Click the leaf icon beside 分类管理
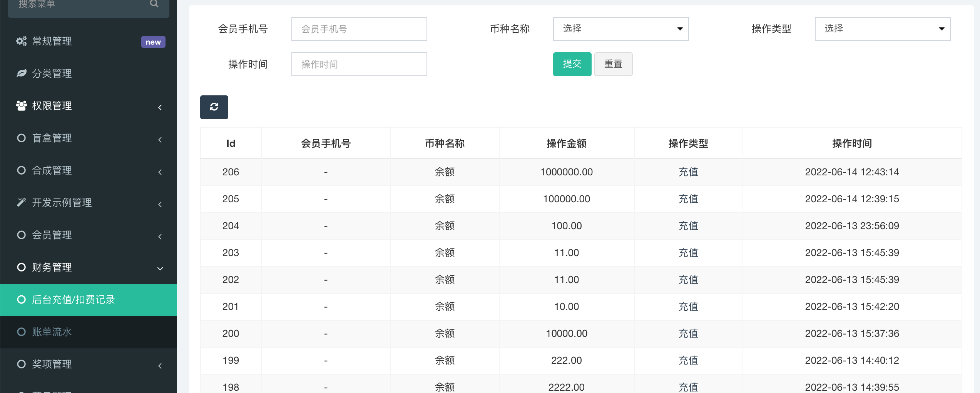The height and width of the screenshot is (393, 980). click(22, 73)
